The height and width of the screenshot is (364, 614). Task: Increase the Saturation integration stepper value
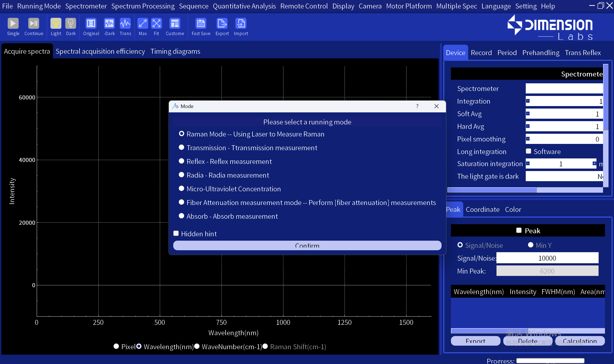point(594,164)
